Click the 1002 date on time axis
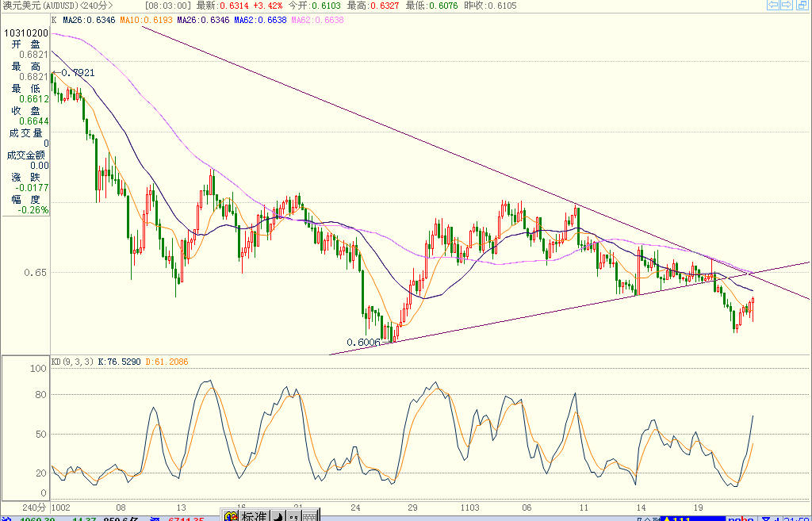Viewport: 812px width, 521px height. (x=61, y=508)
